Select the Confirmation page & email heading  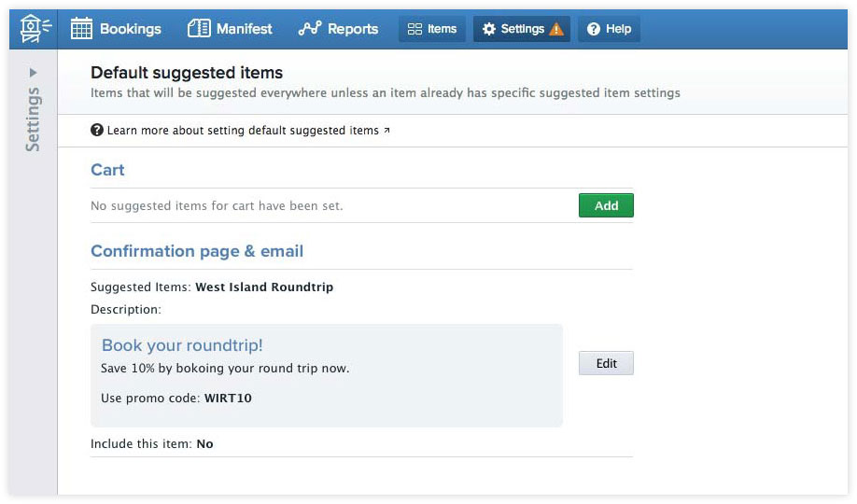(197, 251)
